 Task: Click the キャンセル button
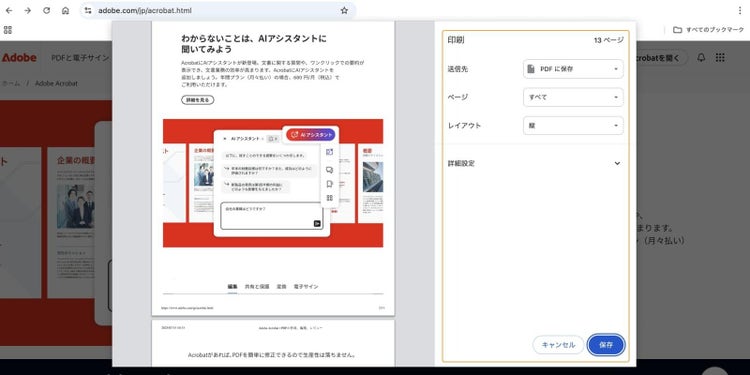pyautogui.click(x=558, y=345)
